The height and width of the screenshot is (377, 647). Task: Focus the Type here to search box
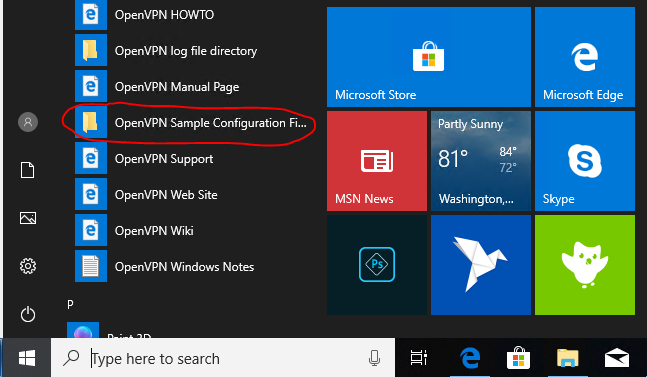click(223, 358)
